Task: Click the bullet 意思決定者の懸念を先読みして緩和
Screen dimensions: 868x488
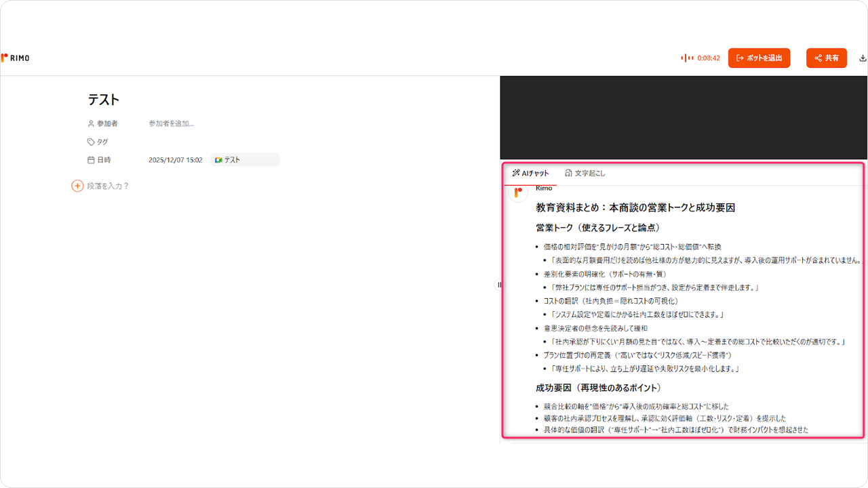Action: click(x=595, y=328)
